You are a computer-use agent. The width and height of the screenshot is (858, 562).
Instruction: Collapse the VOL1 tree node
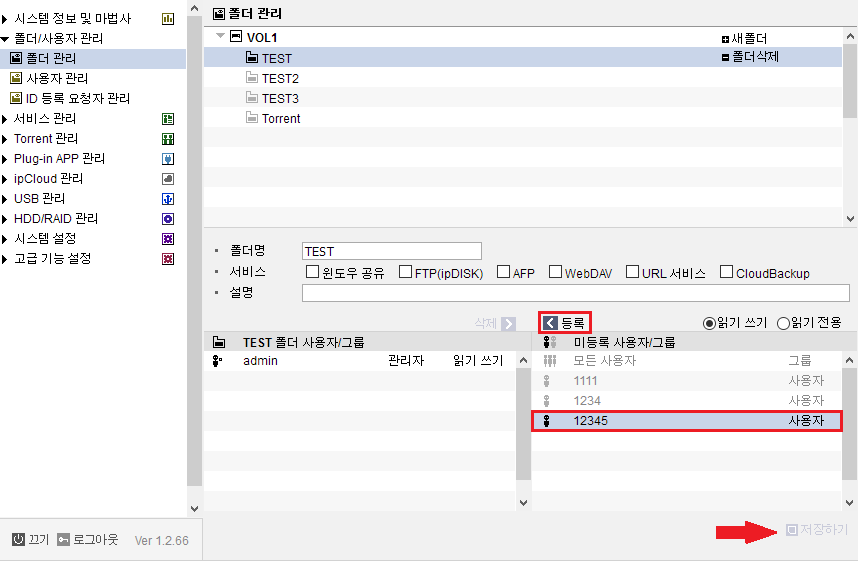pyautogui.click(x=221, y=36)
